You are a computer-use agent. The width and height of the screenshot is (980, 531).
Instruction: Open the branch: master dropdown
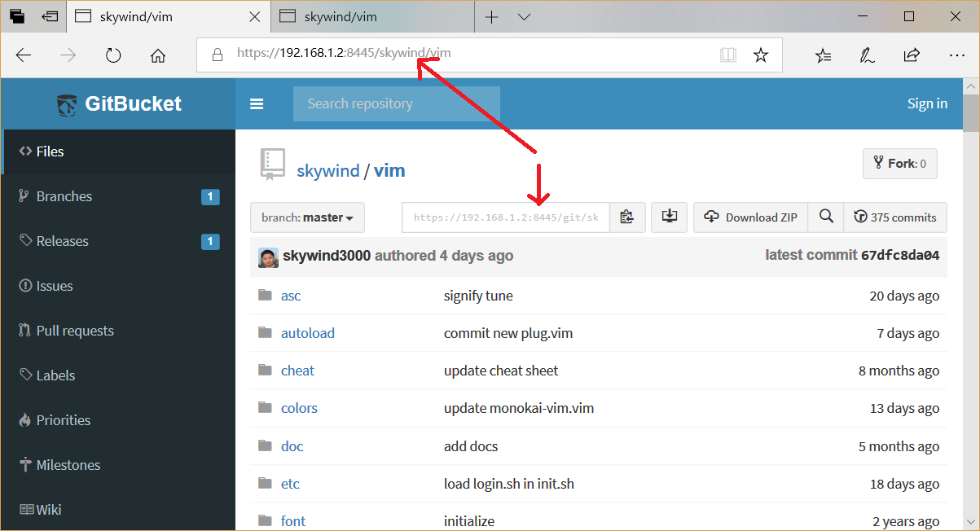click(307, 217)
